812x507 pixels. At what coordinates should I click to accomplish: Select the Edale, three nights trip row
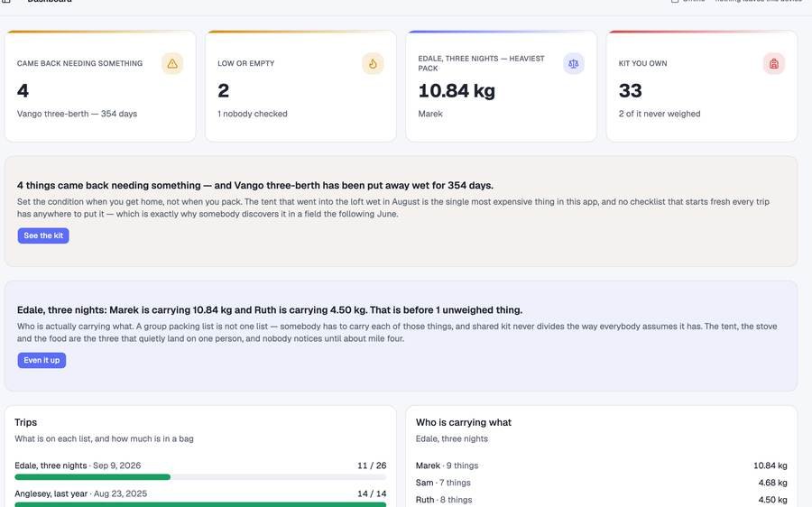pos(200,470)
